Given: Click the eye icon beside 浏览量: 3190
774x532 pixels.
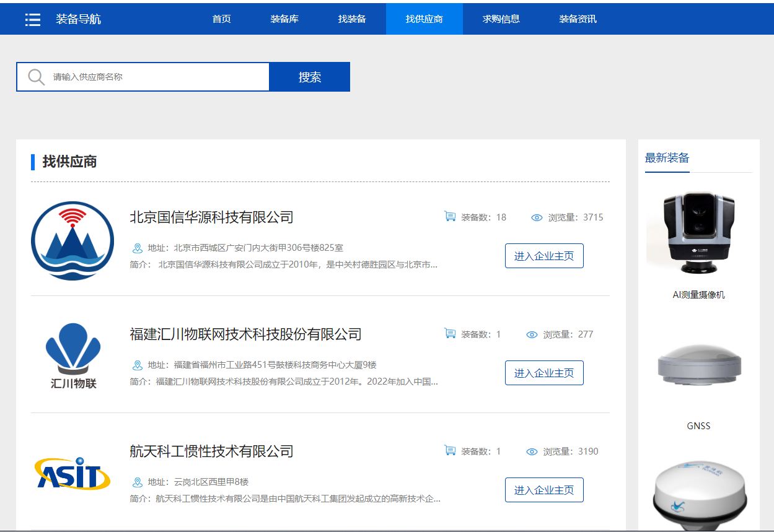Looking at the screenshot, I should point(532,451).
